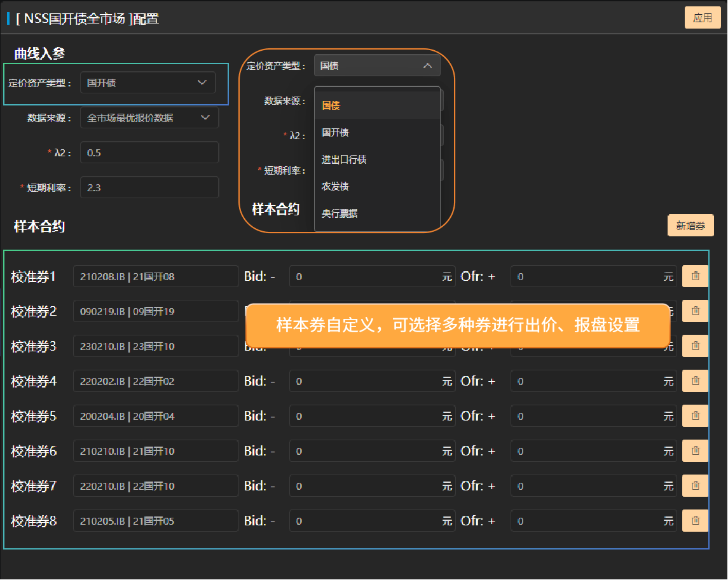Click the 应用 button

[702, 18]
